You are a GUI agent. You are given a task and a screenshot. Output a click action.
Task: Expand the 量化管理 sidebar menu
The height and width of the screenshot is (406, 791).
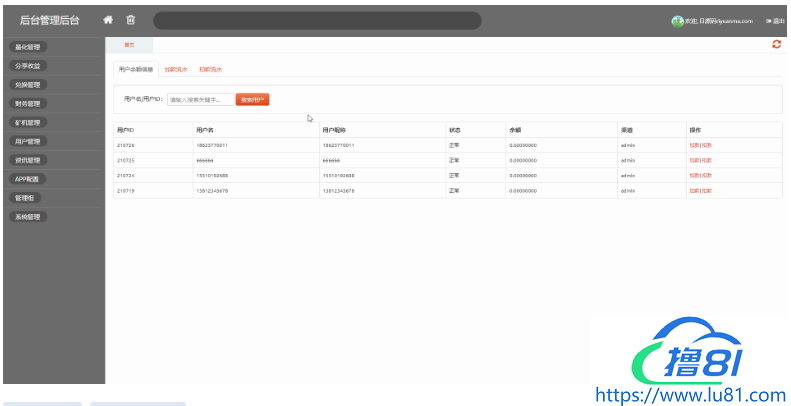tap(28, 46)
